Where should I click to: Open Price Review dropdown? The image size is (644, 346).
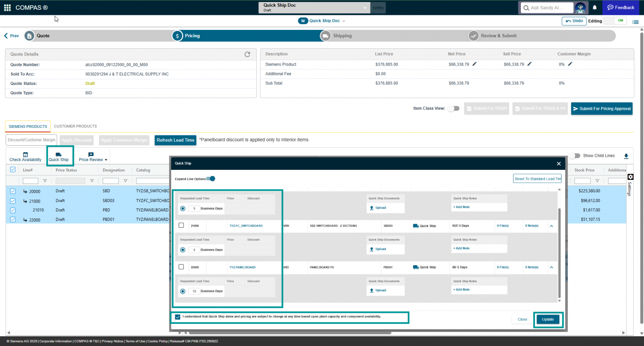pyautogui.click(x=93, y=157)
